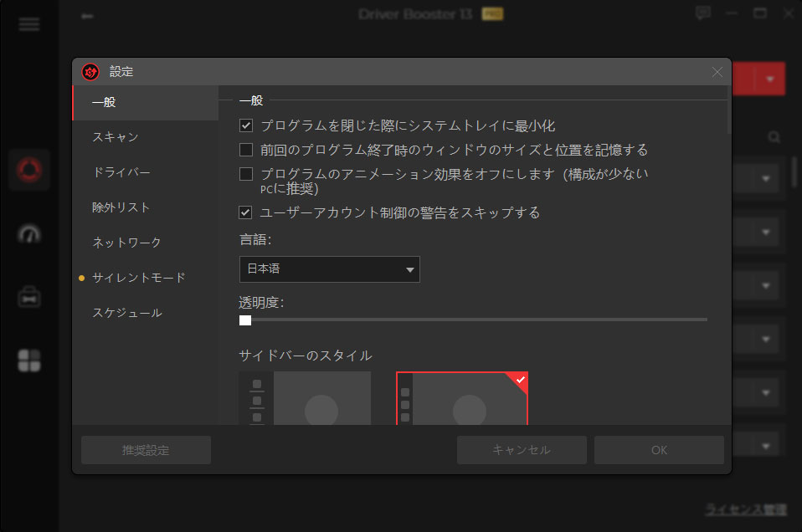Click the search magnifier icon behind dialog
802x532 pixels.
pyautogui.click(x=774, y=137)
